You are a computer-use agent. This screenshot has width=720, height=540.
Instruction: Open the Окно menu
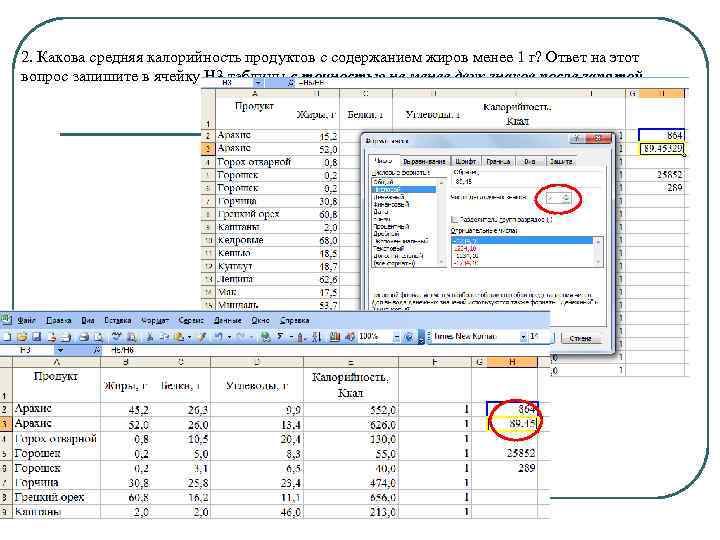point(260,320)
